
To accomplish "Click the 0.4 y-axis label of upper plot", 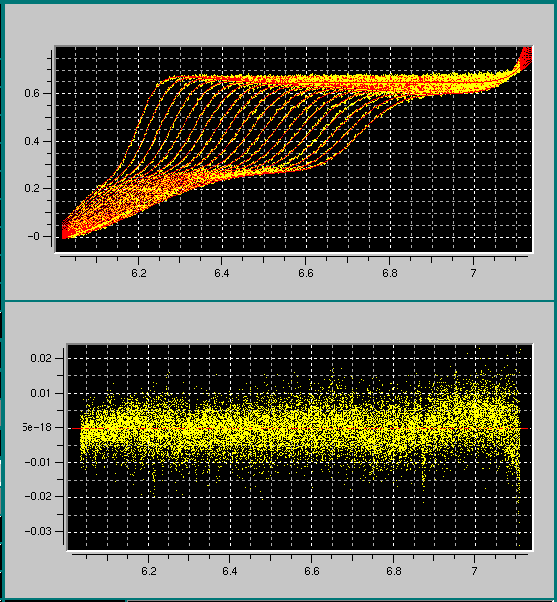I will pyautogui.click(x=32, y=141).
